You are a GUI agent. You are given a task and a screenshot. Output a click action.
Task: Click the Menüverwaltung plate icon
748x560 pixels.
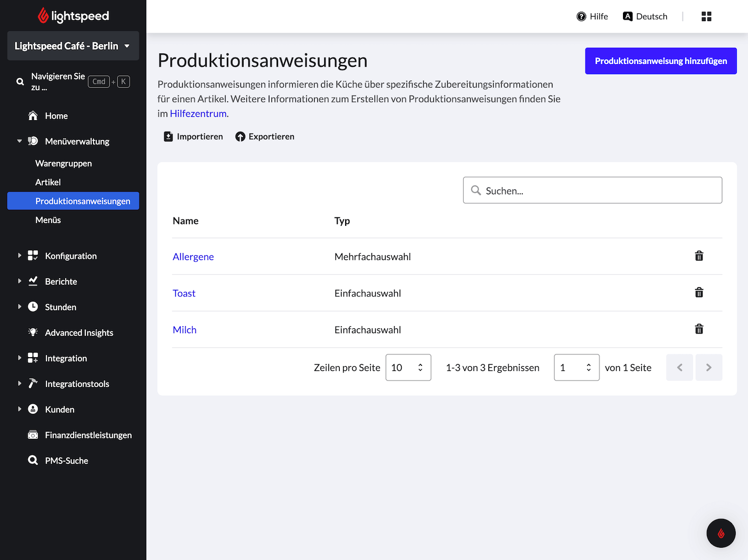(x=33, y=141)
